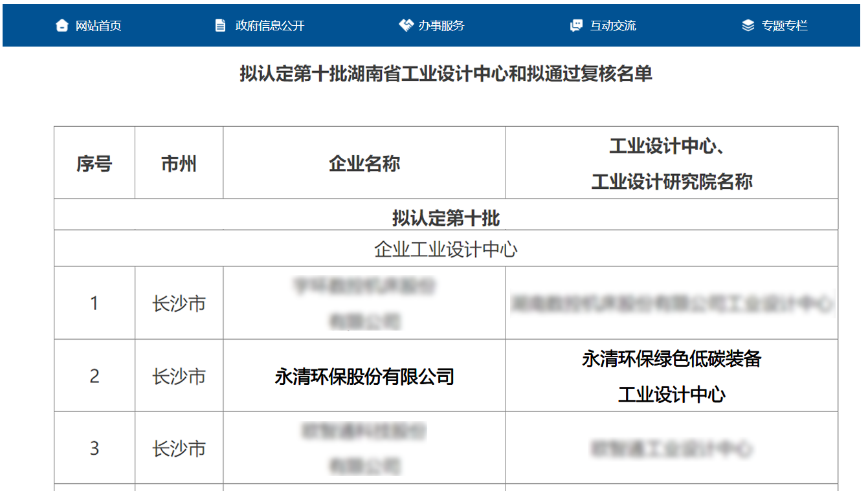Click the handshake icon beside 办事服务

[406, 26]
